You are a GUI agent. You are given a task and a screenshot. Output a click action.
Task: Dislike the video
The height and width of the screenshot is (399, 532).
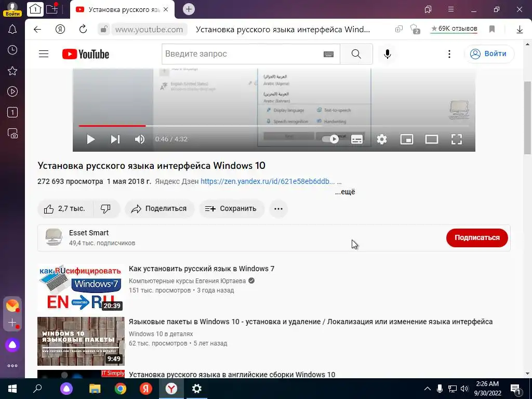point(106,209)
